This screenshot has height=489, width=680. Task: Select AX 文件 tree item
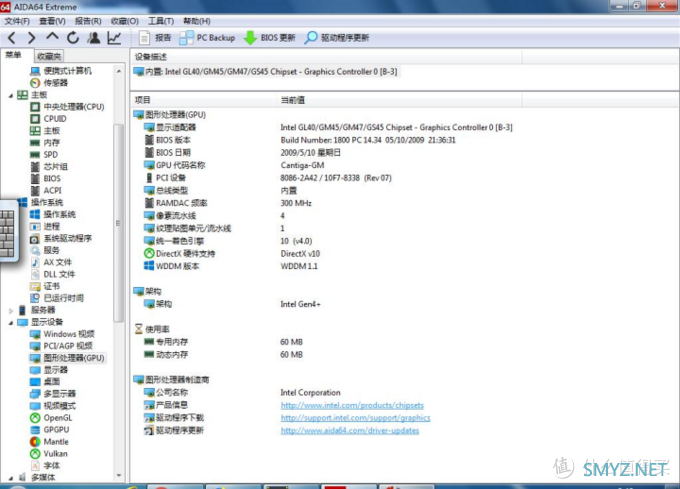pyautogui.click(x=51, y=262)
